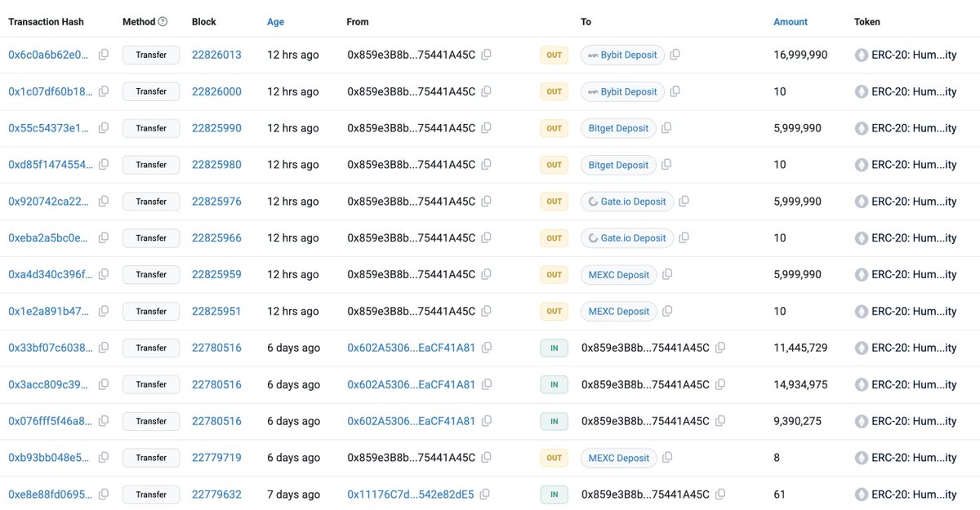
Task: Select amount 14,934,975 cell
Action: point(800,384)
